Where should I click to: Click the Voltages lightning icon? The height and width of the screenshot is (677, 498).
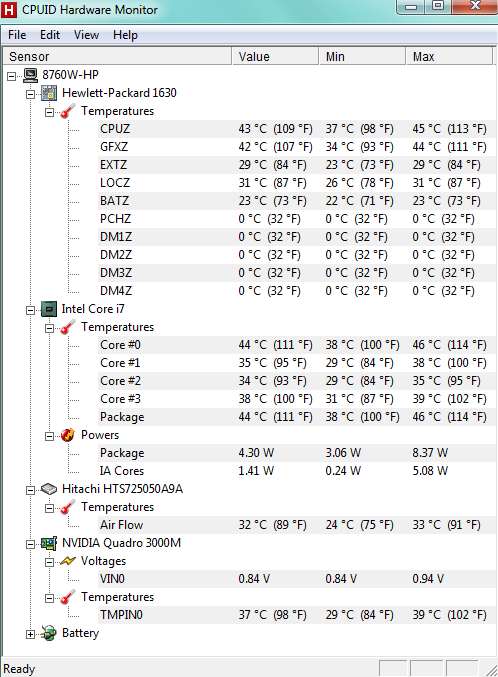point(68,561)
